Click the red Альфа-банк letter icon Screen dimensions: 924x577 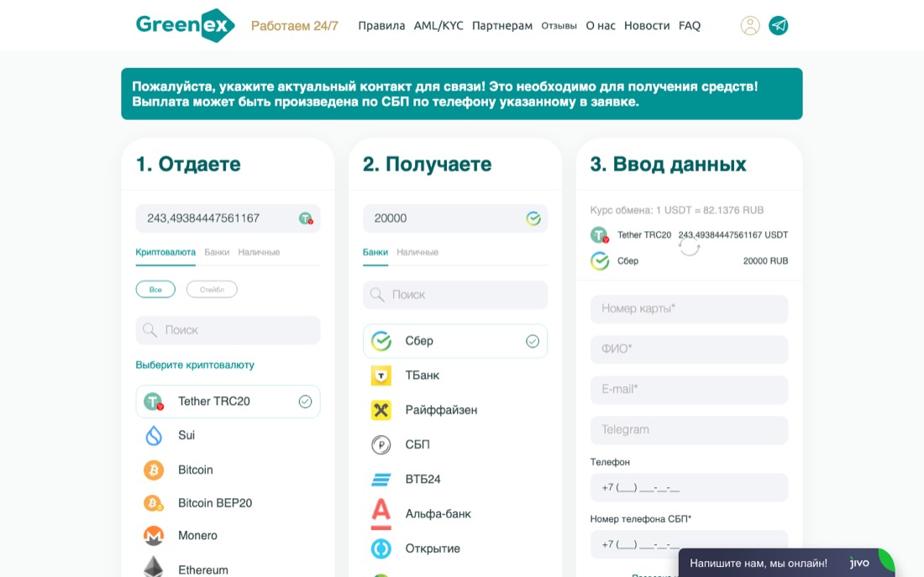[x=381, y=514]
